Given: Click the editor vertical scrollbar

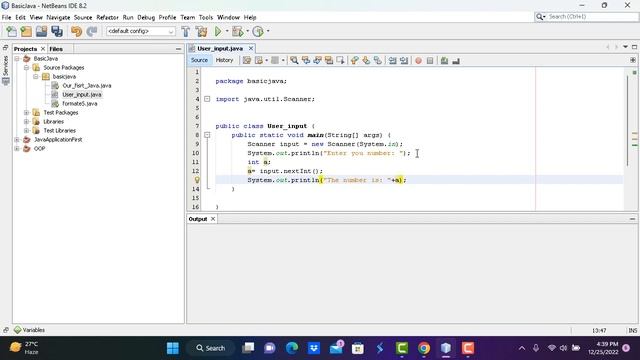Looking at the screenshot, I should (x=628, y=120).
